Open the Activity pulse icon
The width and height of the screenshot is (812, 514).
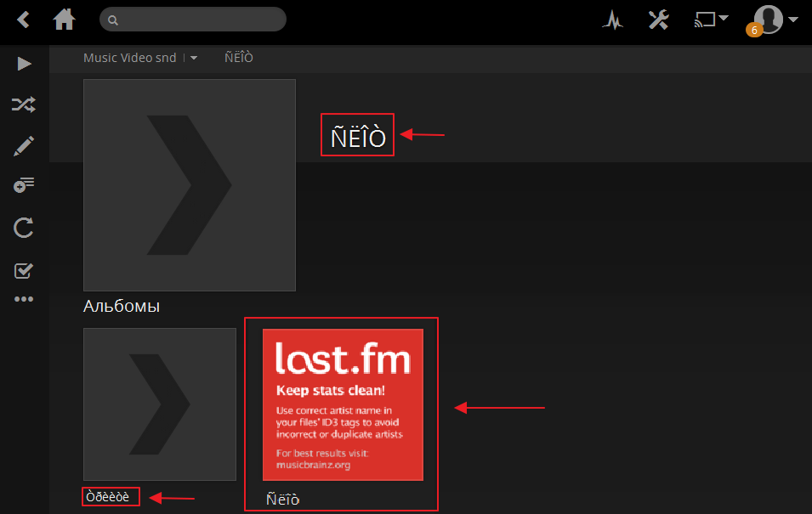pyautogui.click(x=613, y=20)
